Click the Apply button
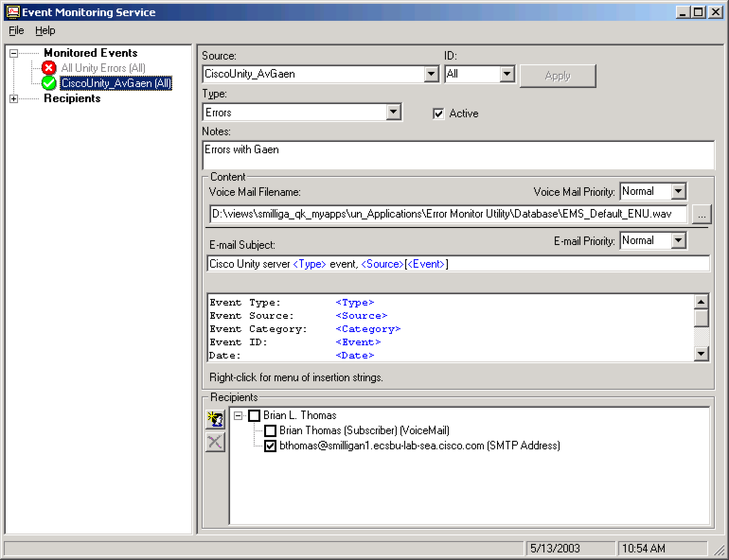Viewport: 729px width, 560px height. [558, 76]
